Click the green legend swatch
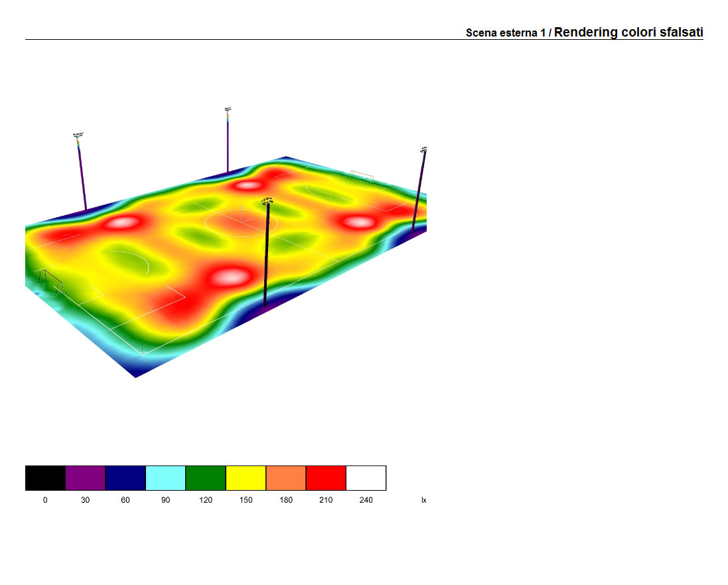 pyautogui.click(x=206, y=477)
